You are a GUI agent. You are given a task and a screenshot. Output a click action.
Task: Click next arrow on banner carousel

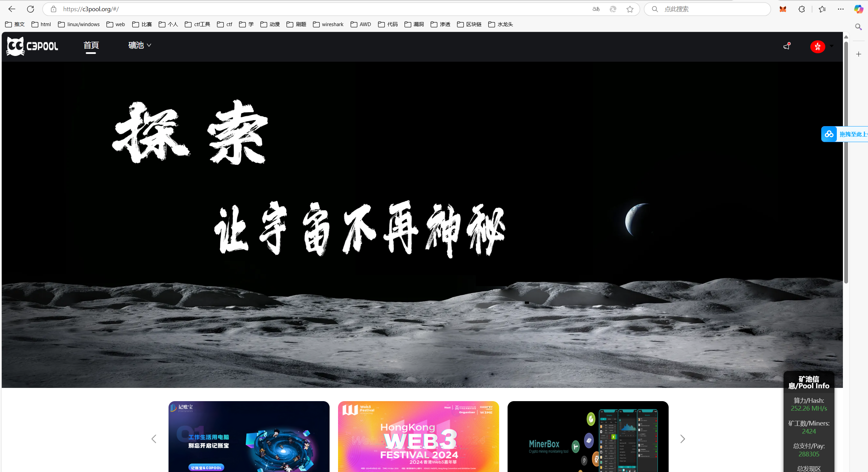tap(682, 439)
